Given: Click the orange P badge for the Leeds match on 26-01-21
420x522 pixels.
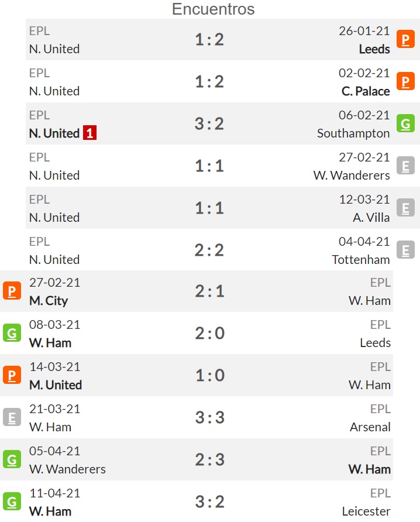Looking at the screenshot, I should 405,39.
